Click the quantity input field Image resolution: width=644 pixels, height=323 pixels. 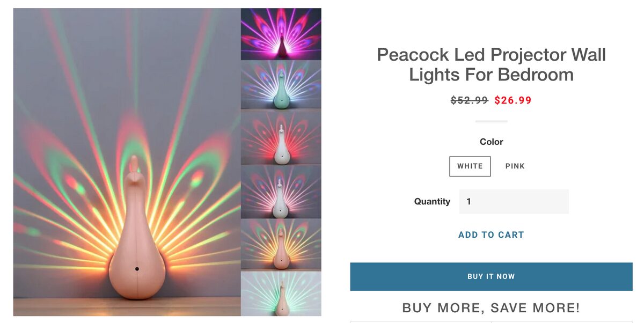click(x=514, y=201)
